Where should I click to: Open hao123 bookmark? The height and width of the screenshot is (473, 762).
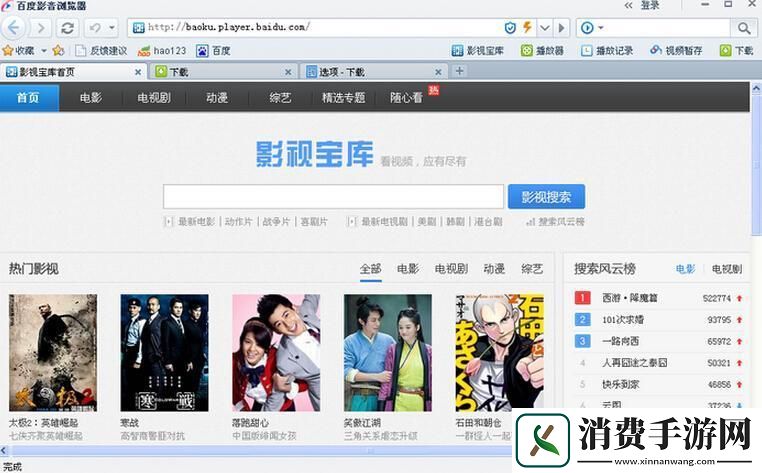coord(162,51)
